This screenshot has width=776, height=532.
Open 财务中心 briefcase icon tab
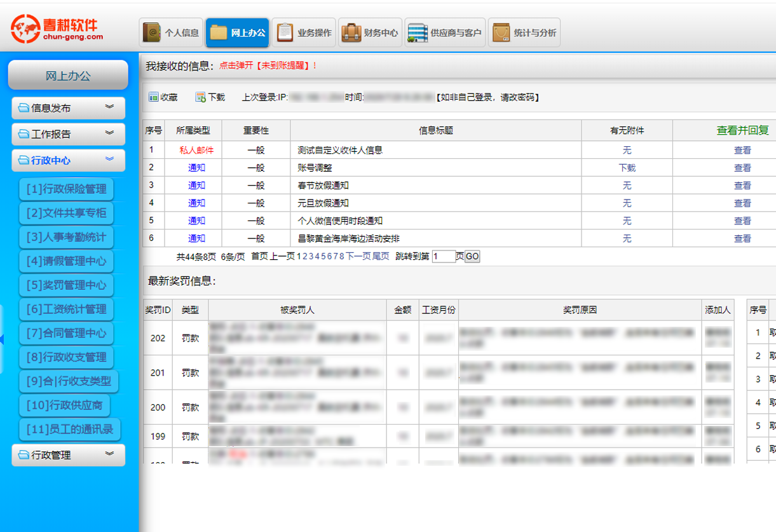(x=351, y=32)
